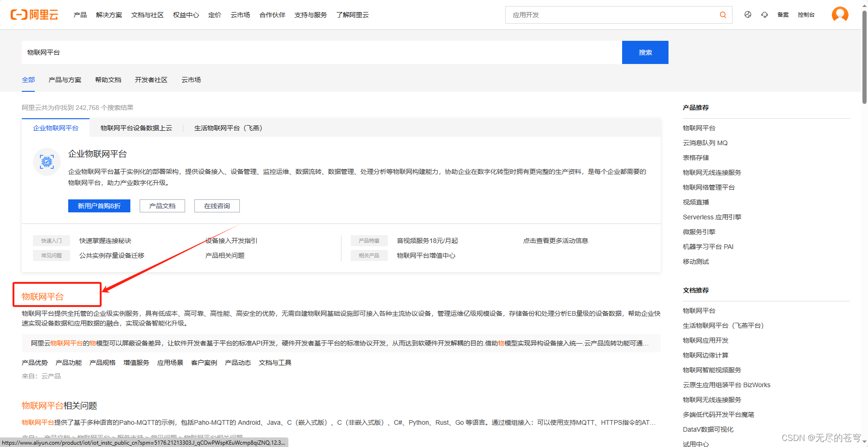The height and width of the screenshot is (447, 868).
Task: Open 物联网平台增值中心 link
Action: coord(426,255)
